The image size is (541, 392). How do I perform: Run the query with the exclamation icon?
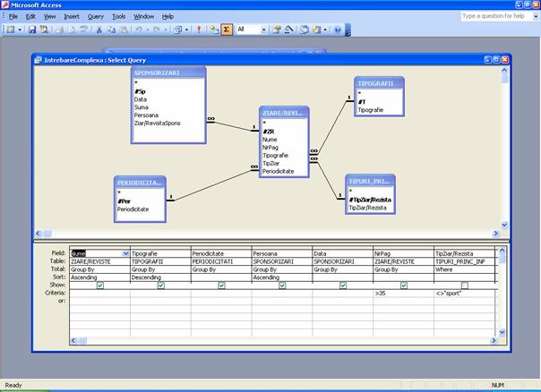pyautogui.click(x=197, y=30)
